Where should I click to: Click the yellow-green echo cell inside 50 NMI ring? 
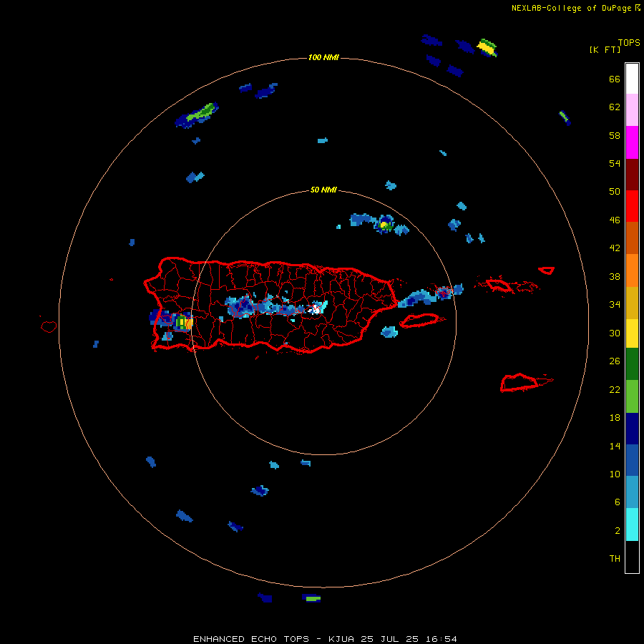click(384, 225)
